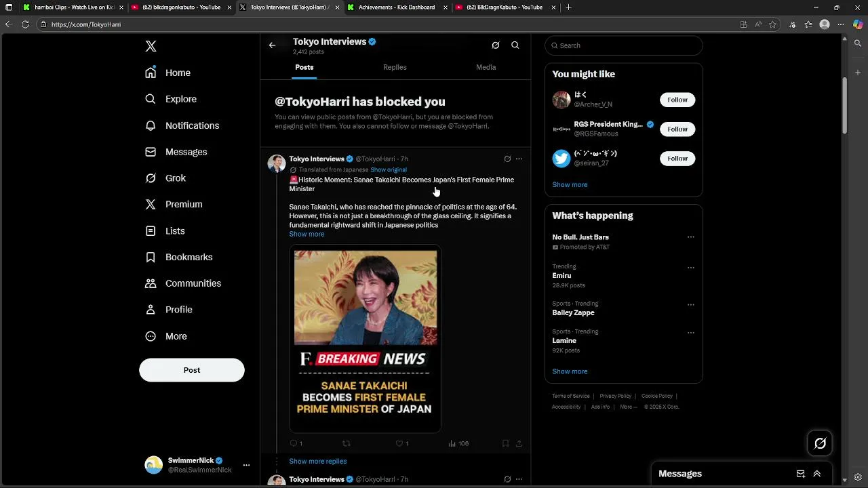
Task: Open the floating Grok button at bottom right
Action: 820,443
